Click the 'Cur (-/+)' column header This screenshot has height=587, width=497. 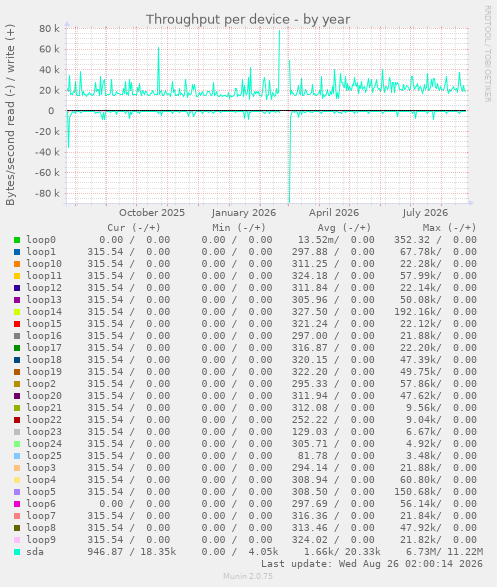[x=134, y=228]
